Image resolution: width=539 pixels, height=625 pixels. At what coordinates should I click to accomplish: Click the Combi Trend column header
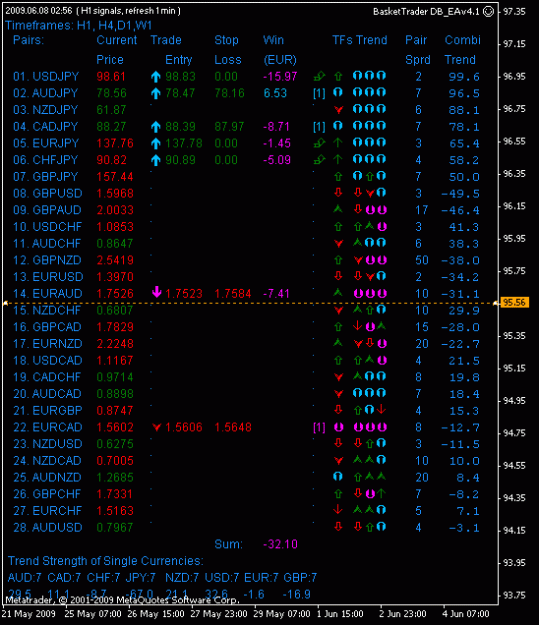(462, 50)
